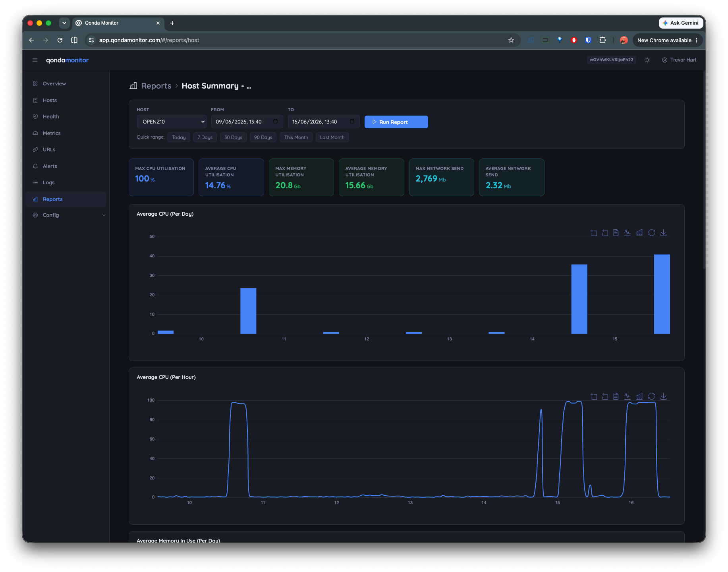The width and height of the screenshot is (728, 572).
Task: Click zoom reset icon on Per Day chart
Action: tap(605, 233)
